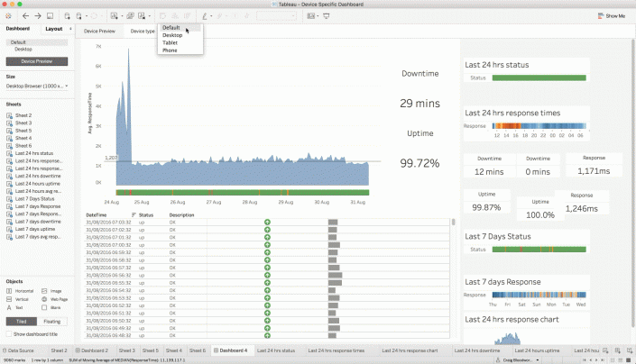Select Last 7 Days Status sheet
The height and width of the screenshot is (364, 636).
[34, 199]
